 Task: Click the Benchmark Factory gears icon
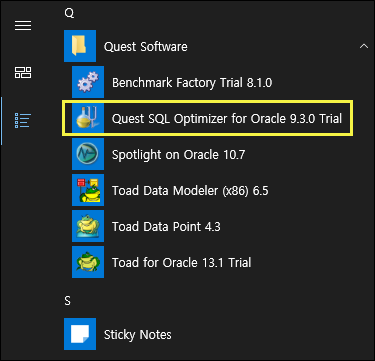pos(88,82)
